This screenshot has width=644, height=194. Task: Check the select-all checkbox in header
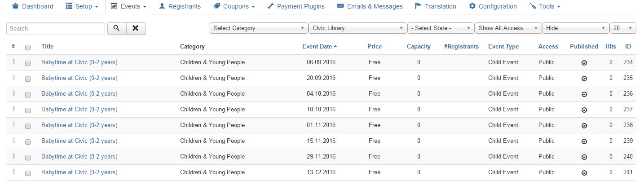pos(28,47)
